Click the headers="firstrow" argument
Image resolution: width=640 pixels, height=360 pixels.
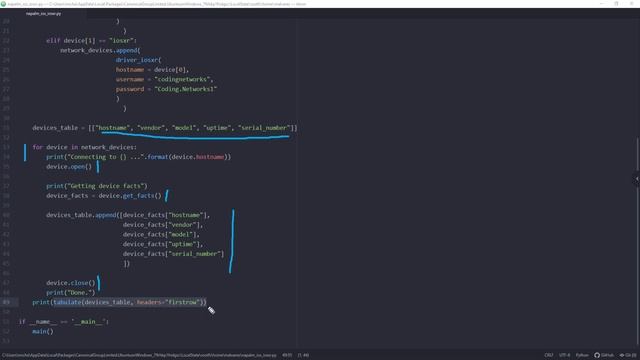coord(168,302)
